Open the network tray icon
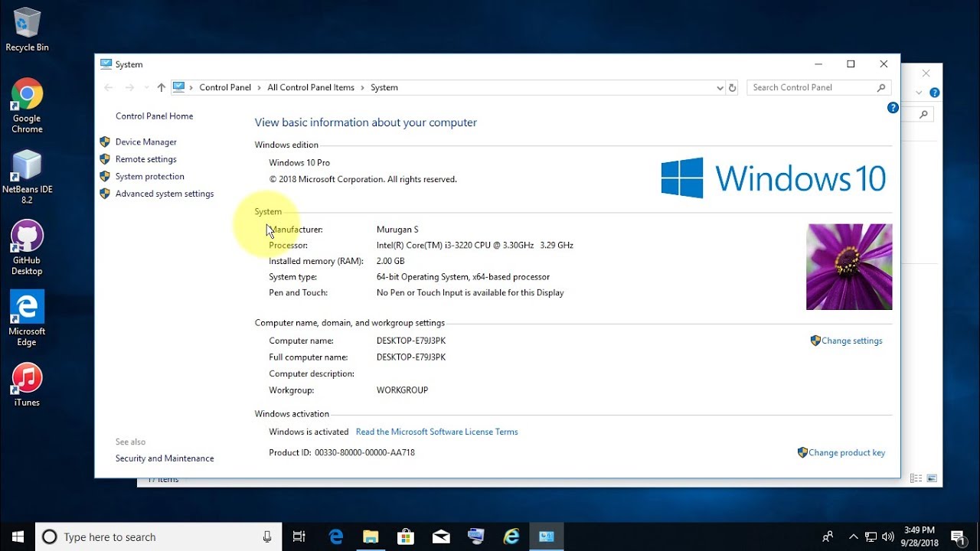 871,536
